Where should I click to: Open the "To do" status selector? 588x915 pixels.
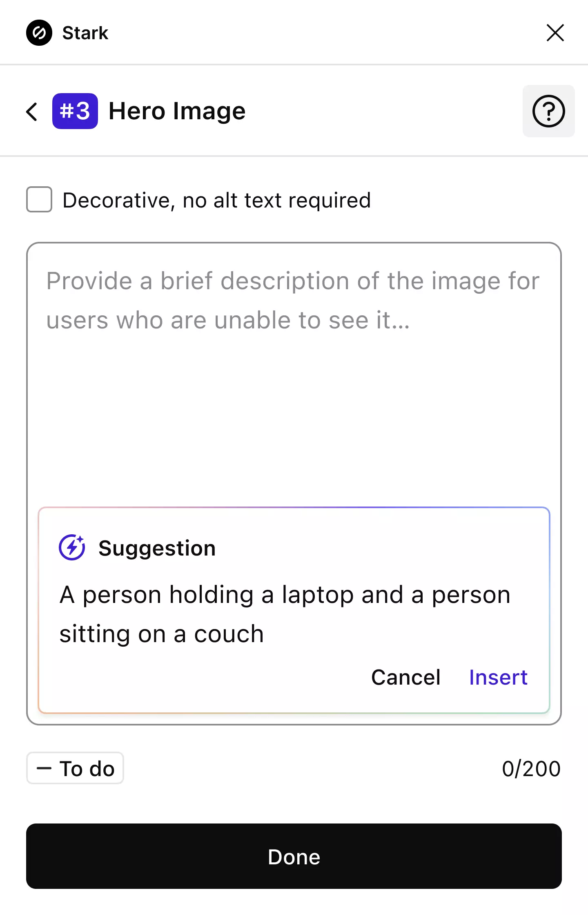click(75, 768)
